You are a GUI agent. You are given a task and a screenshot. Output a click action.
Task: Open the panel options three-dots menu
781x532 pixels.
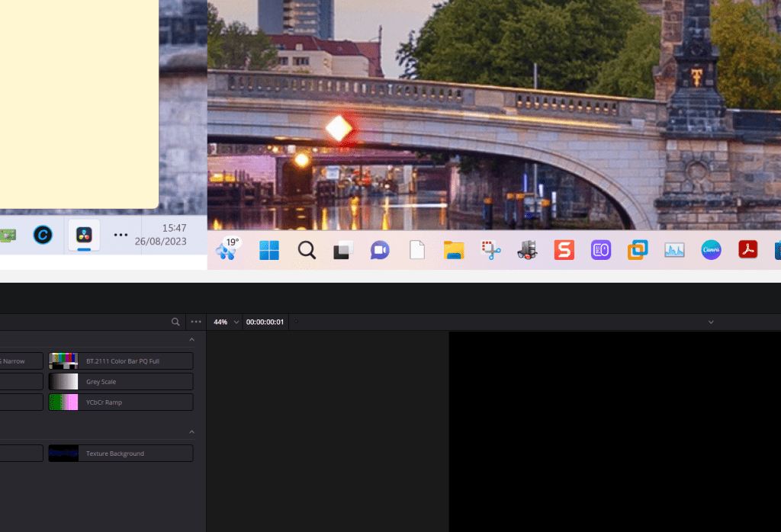tap(196, 322)
